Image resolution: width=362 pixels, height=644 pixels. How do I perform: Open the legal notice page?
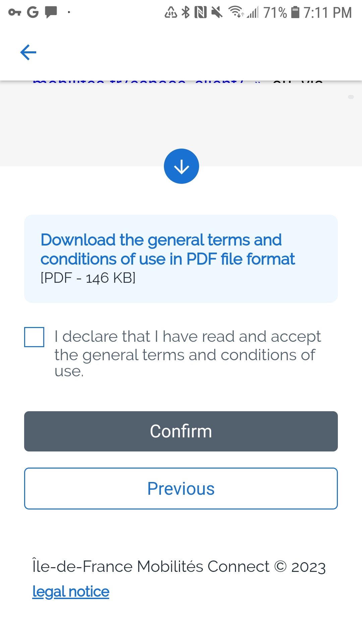point(70,591)
